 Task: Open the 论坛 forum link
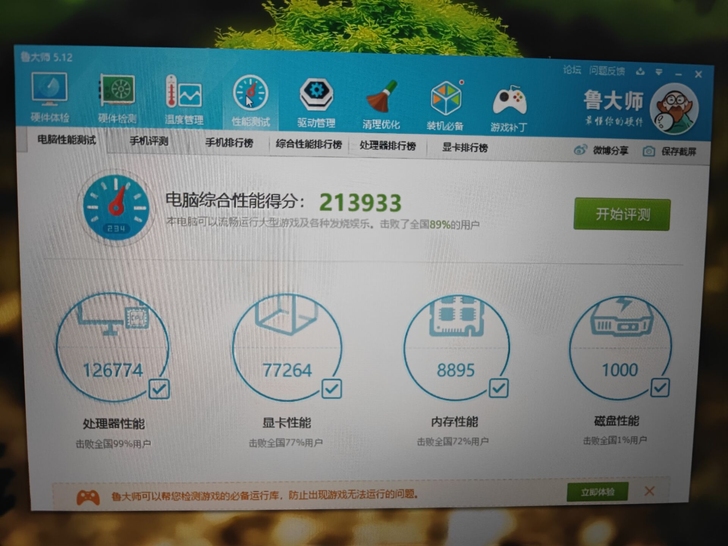tap(572, 70)
